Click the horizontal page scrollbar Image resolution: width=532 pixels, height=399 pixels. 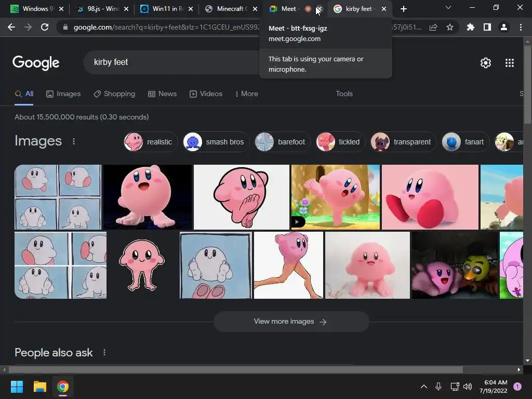tap(236, 369)
